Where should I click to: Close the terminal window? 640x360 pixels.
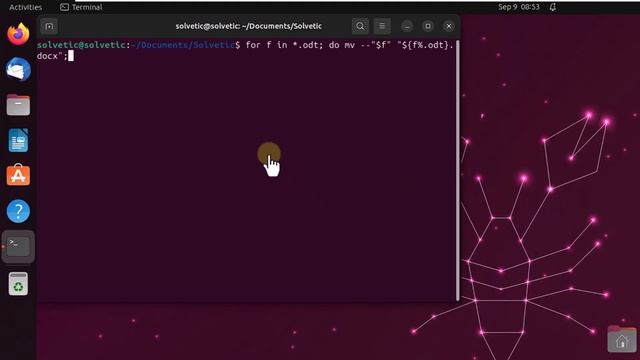pos(449,26)
